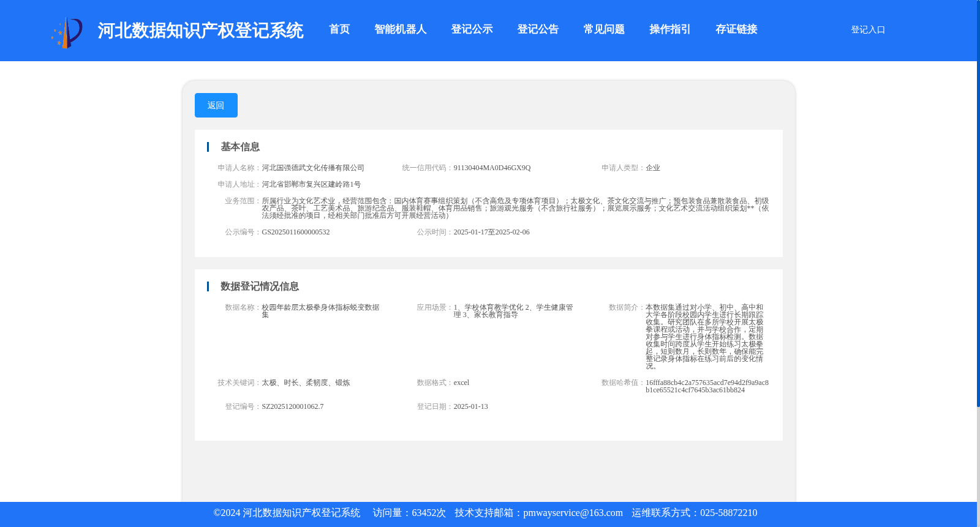Click the data hash value
This screenshot has width=980, height=527.
point(707,386)
